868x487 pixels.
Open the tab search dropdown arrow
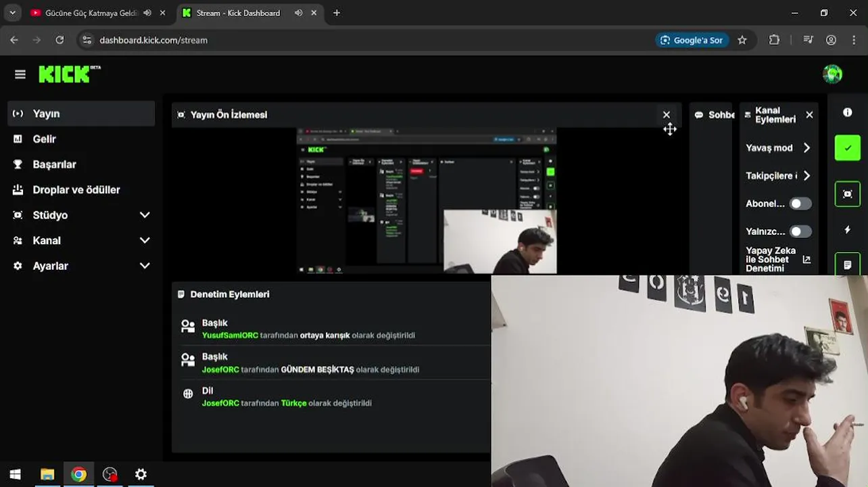tap(12, 13)
